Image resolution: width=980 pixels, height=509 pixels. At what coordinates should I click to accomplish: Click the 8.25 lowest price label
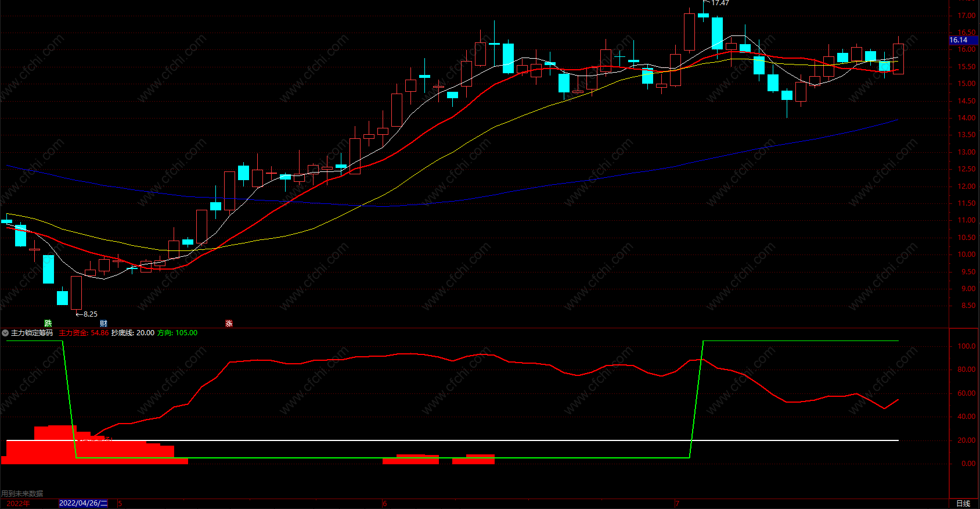[90, 314]
